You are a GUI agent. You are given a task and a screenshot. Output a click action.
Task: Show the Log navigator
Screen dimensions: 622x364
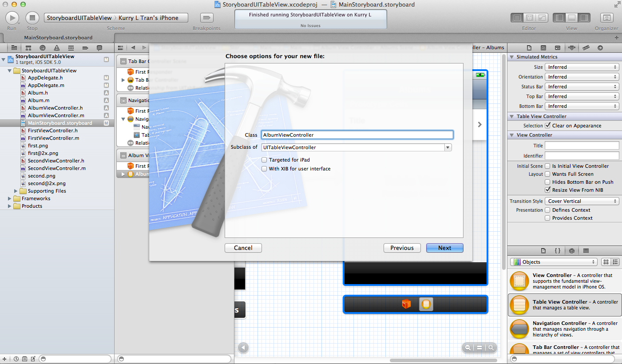pyautogui.click(x=99, y=47)
